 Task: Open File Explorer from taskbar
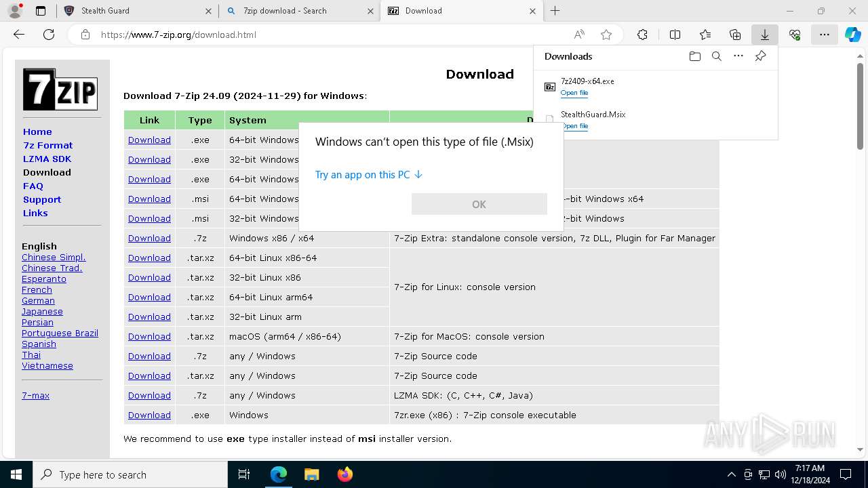[311, 474]
